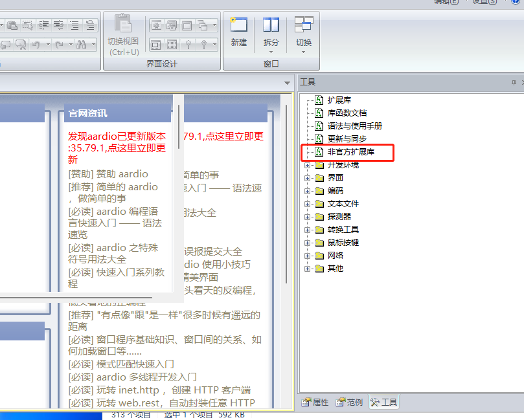Viewport: 524px width, 420px height.
Task: Click 切换视图 (Ctrl+U) button
Action: click(124, 35)
